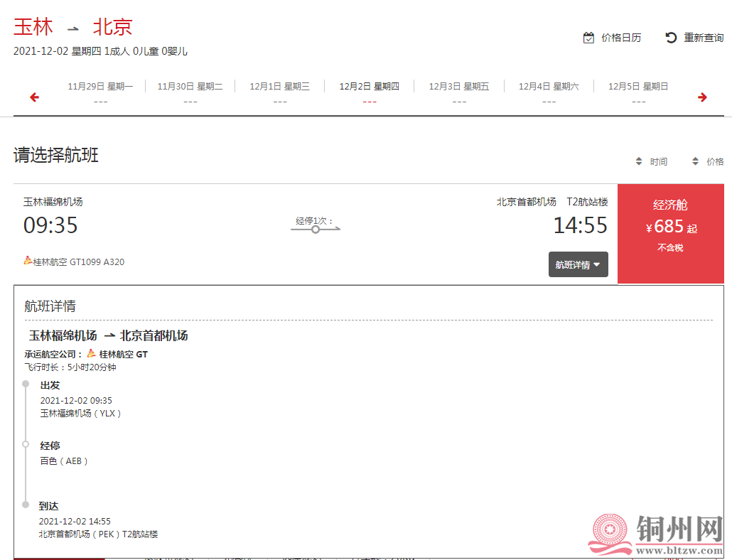The width and height of the screenshot is (732, 560).
Task: Click the re-search (重新查询) refresh icon
Action: coord(671,38)
